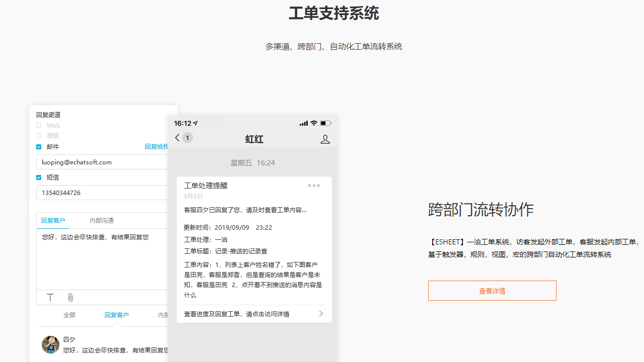Click the Wi-Fi icon in phone status bar

click(314, 123)
